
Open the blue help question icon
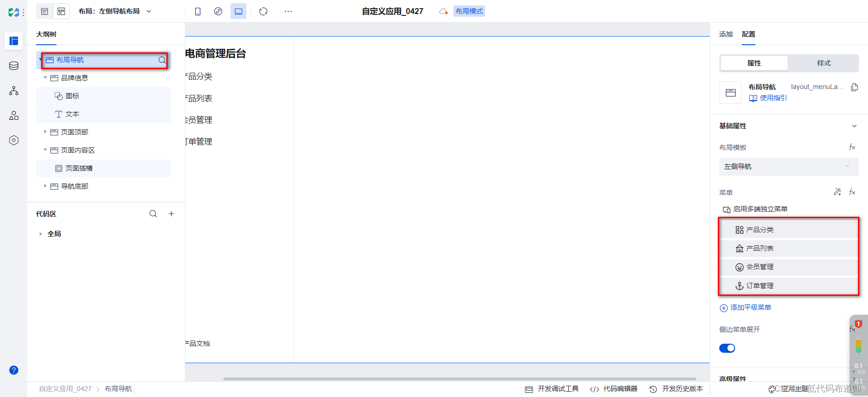(14, 370)
